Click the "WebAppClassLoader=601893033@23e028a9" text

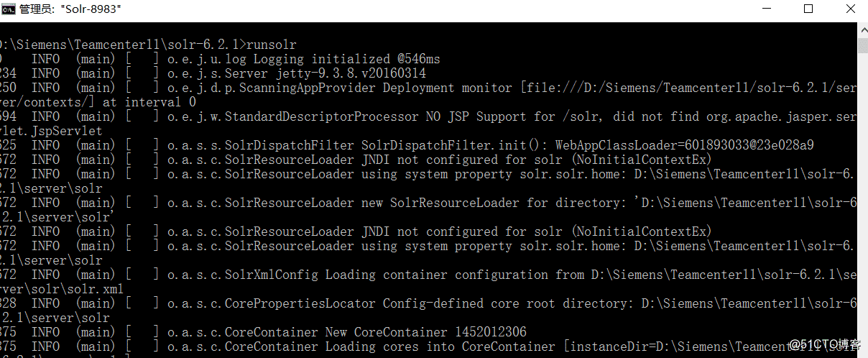coord(684,145)
